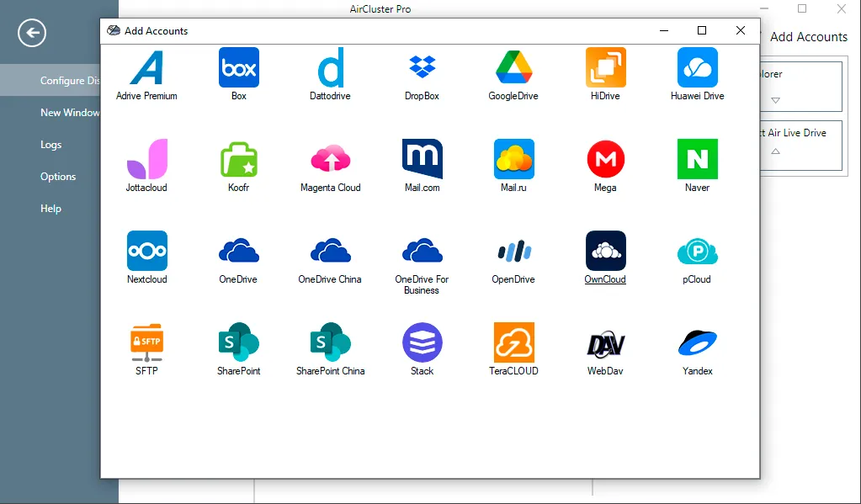The width and height of the screenshot is (861, 504).
Task: Collapse the up arrow under Air Live Drive
Action: pyautogui.click(x=775, y=151)
